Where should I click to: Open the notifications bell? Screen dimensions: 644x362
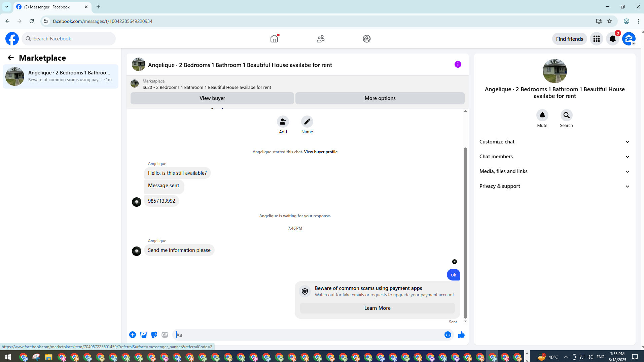(613, 39)
